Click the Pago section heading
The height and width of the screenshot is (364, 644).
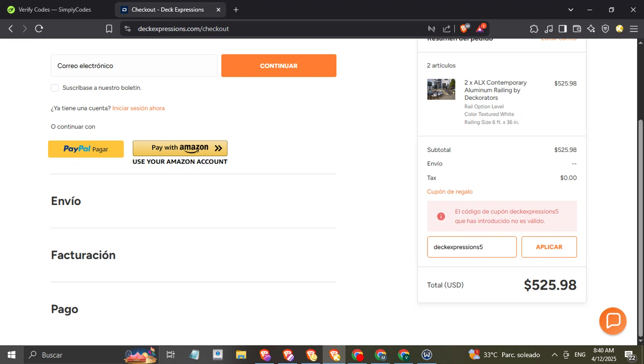pos(64,309)
